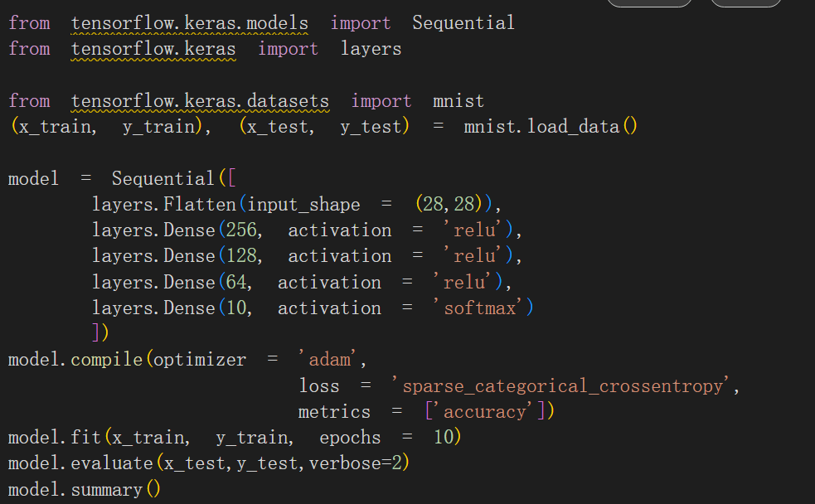Click the number 256 in Dense layer
Viewport: 815px width, 504px height.
coord(241,230)
